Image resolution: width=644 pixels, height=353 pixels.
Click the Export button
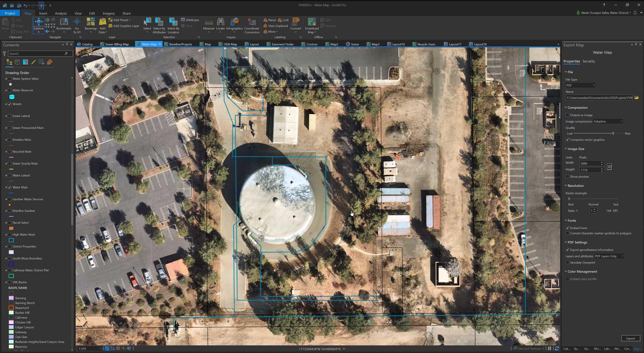tap(630, 338)
